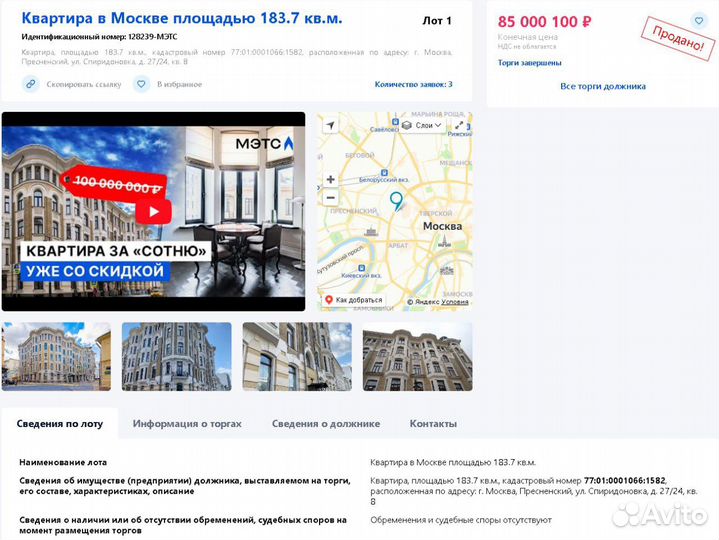
Task: Open the Яндекс Условия link
Action: pos(454,302)
